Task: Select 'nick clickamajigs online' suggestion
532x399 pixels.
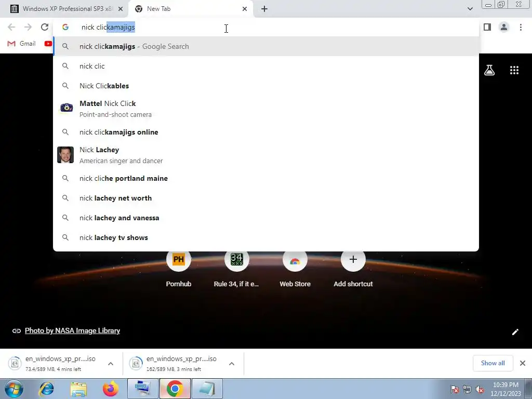Action: [266, 132]
